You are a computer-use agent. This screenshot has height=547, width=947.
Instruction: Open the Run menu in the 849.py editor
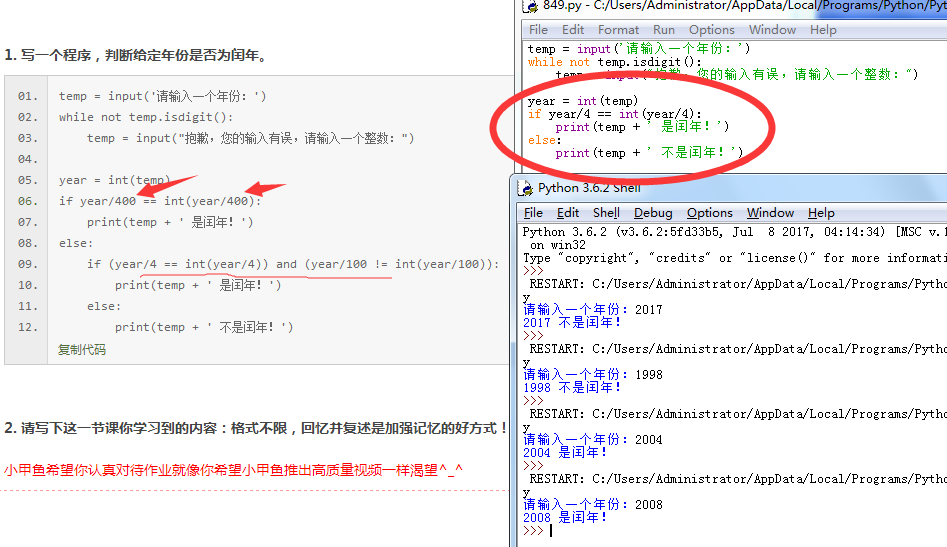pos(664,30)
